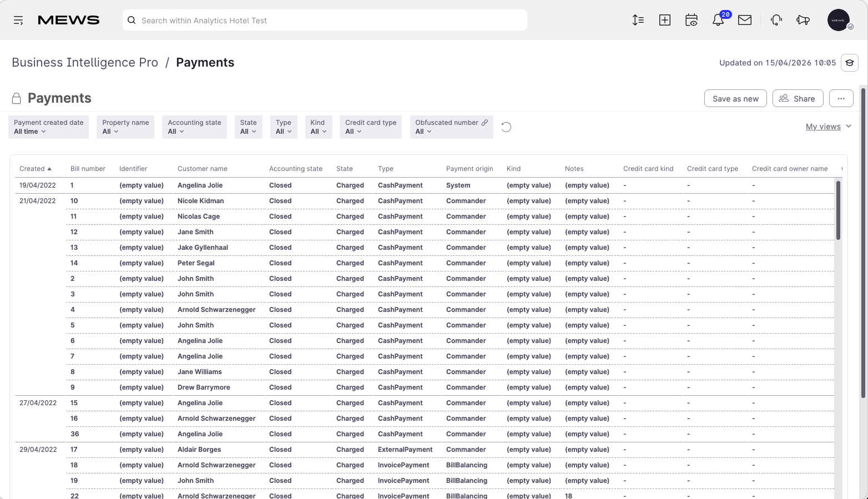Click Credit card owner name column header
868x499 pixels.
point(790,169)
